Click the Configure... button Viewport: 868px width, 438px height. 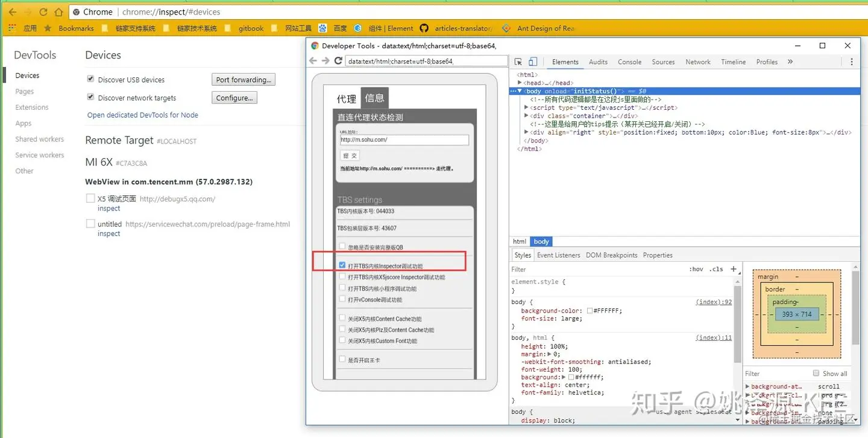tap(234, 98)
